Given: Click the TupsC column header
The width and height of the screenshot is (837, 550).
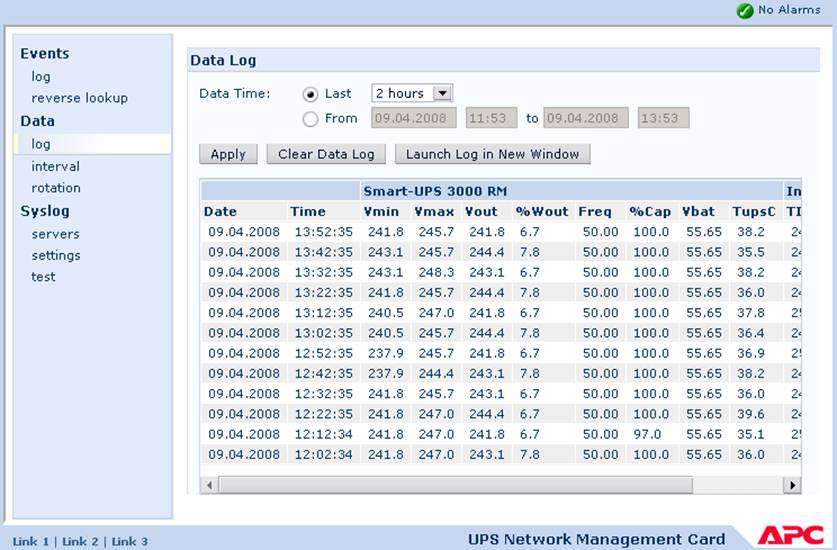Looking at the screenshot, I should point(754,211).
